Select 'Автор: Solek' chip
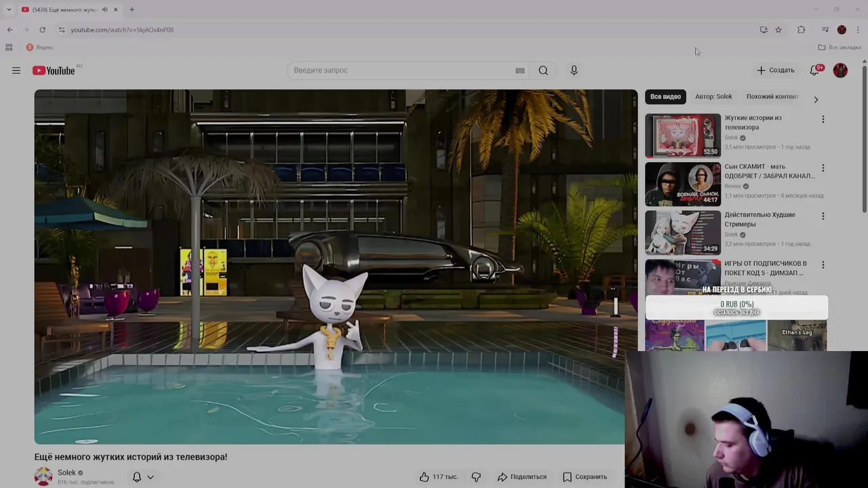The image size is (868, 488). [713, 97]
